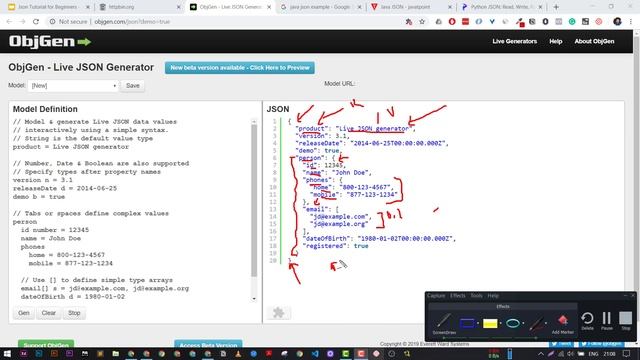This screenshot has height=360, width=640.
Task: Open the Model dropdown showing [New]
Action: coord(73,86)
